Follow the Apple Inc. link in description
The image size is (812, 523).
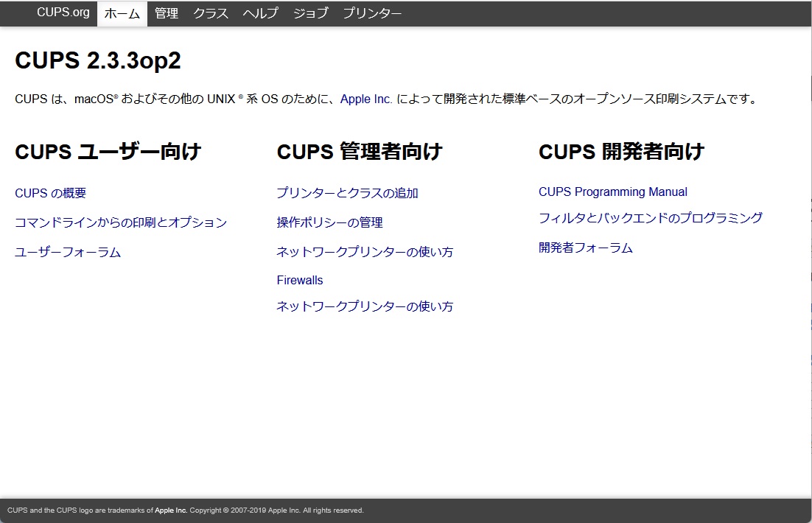coord(366,99)
